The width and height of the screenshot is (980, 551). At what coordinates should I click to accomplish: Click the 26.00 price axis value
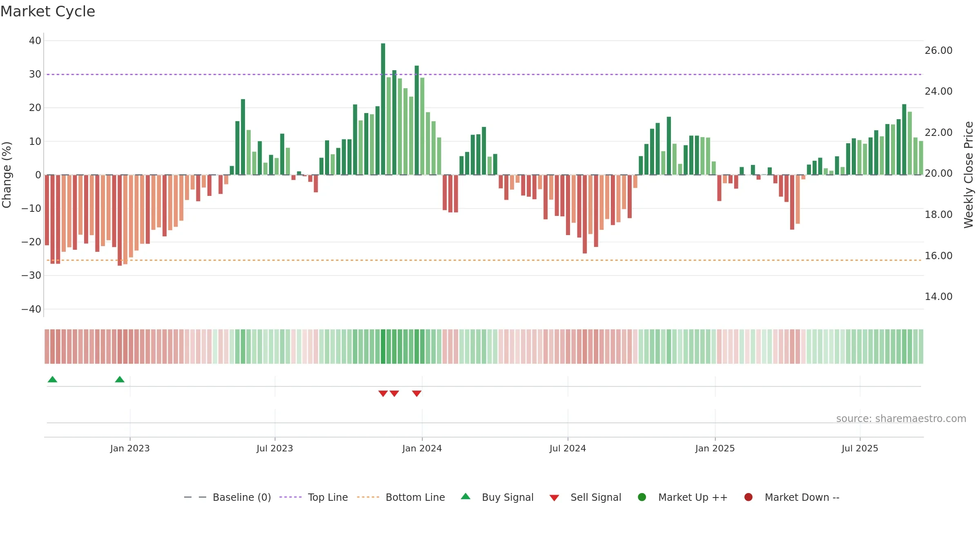(938, 51)
